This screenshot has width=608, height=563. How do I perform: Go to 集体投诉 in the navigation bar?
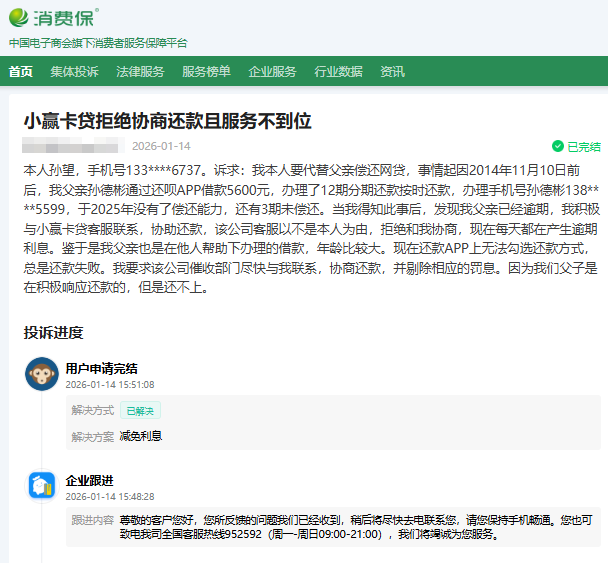tap(75, 71)
